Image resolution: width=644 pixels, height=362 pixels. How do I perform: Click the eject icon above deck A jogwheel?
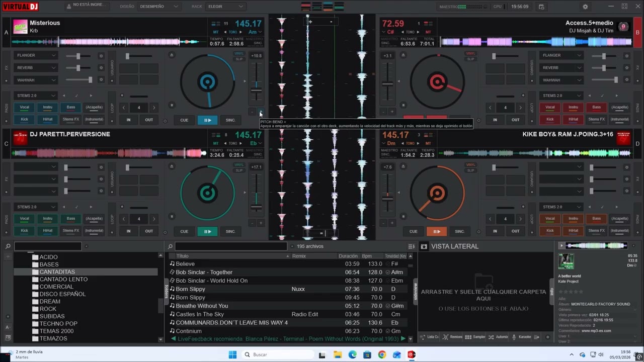(172, 55)
